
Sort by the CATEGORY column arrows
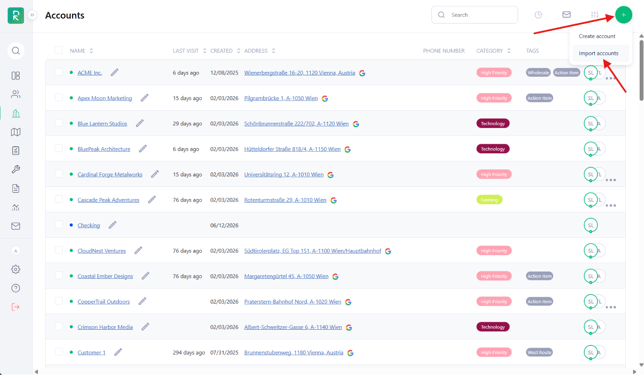click(509, 51)
